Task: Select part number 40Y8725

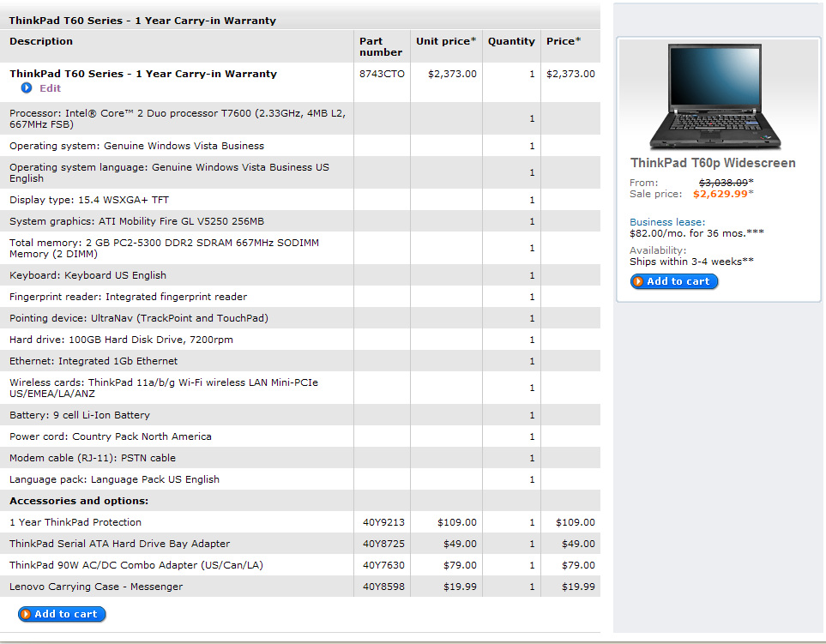Action: 383,544
